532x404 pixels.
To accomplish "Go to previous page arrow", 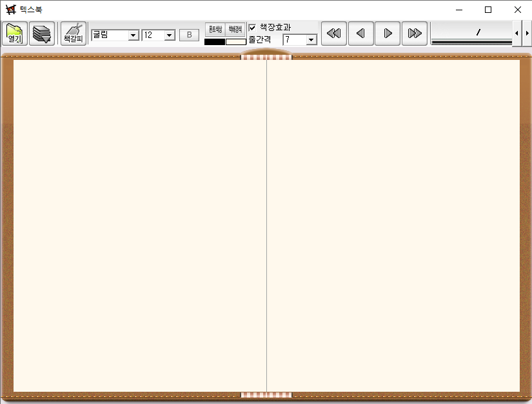I will click(x=361, y=34).
